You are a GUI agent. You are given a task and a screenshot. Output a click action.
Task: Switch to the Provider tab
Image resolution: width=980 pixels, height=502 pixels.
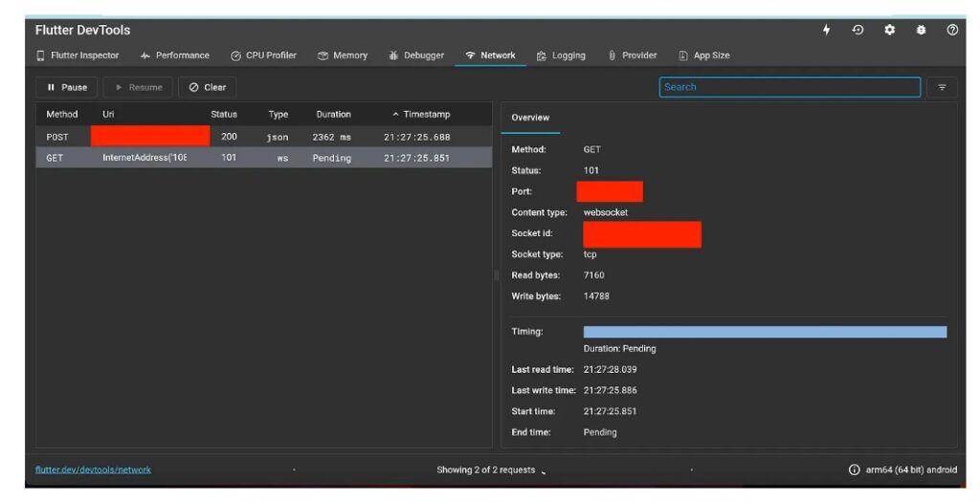tap(633, 55)
